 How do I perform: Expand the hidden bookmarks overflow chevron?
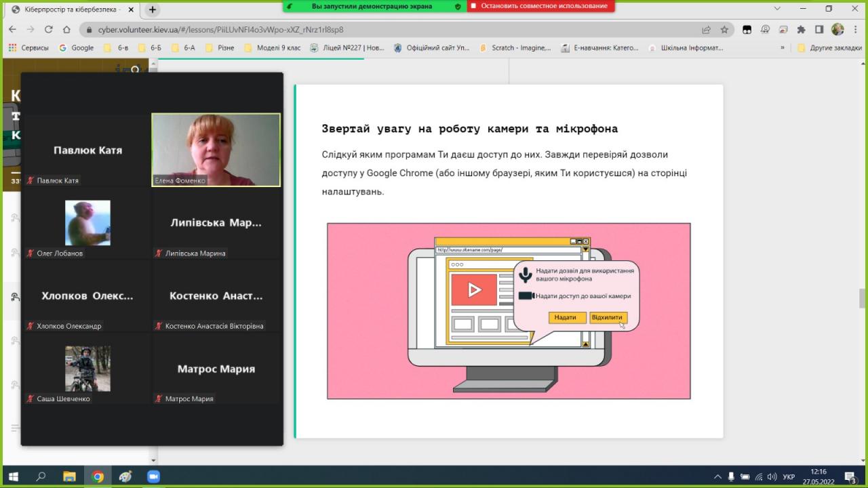coord(783,48)
